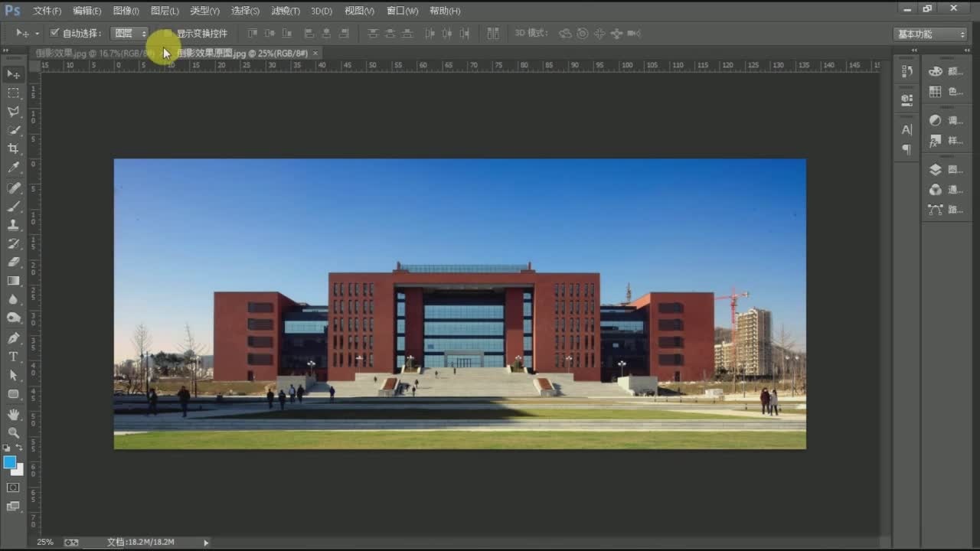Open the 滤镜(T) menu
Viewport: 980px width, 551px height.
point(286,11)
